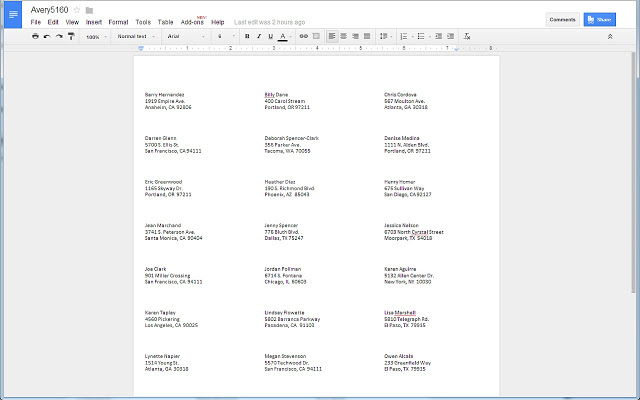Image resolution: width=640 pixels, height=400 pixels.
Task: Decrease the indent
Action: coord(438,36)
